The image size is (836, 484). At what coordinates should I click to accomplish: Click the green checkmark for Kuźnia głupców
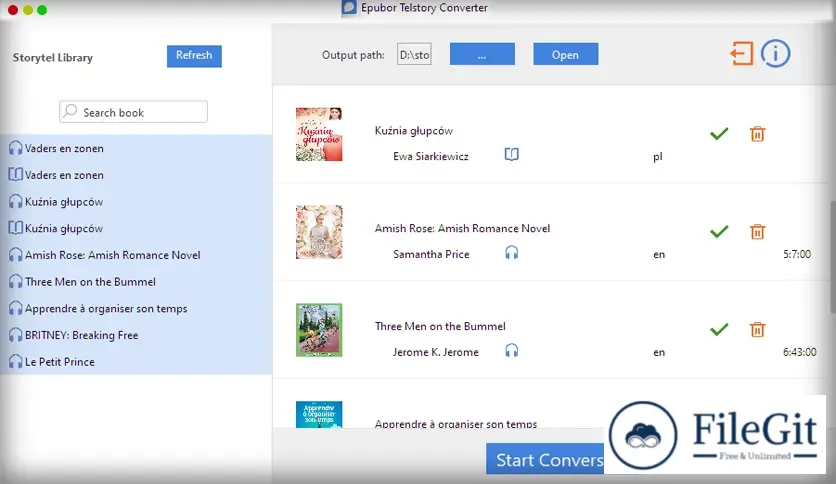pos(719,133)
